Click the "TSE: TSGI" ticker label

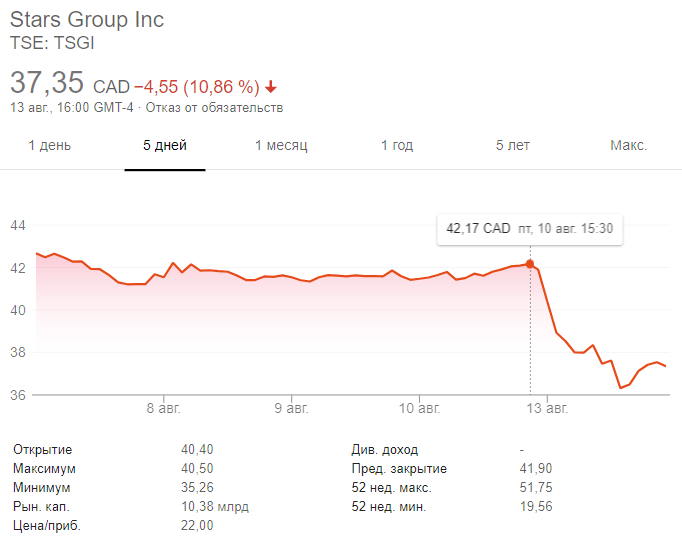coord(52,43)
